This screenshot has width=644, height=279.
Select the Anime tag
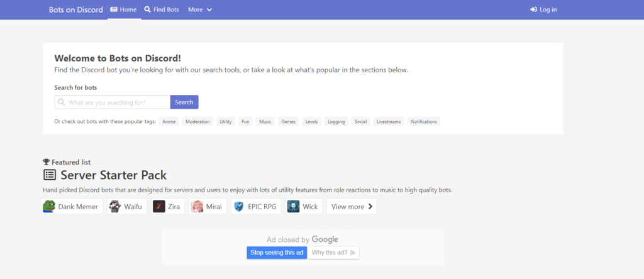tap(169, 121)
